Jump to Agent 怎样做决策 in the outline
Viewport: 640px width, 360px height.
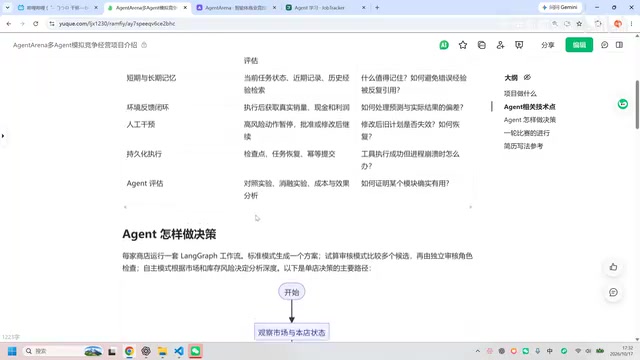coord(529,120)
